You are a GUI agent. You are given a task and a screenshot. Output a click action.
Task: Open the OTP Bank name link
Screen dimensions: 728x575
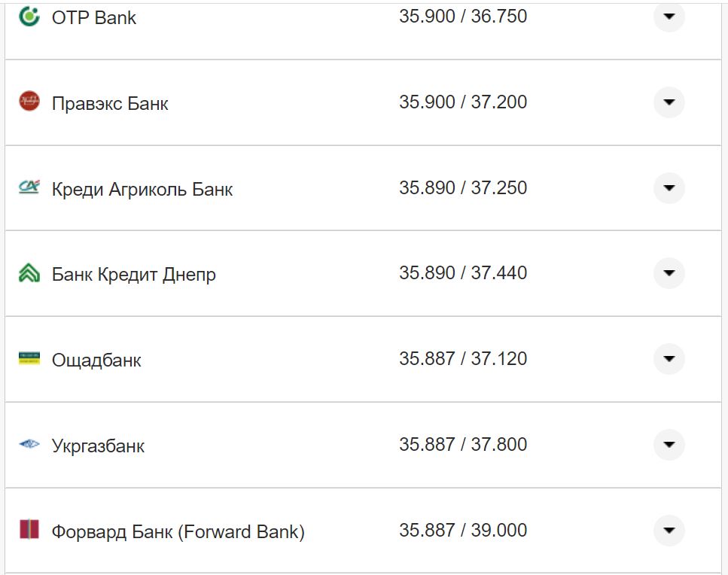(x=94, y=17)
